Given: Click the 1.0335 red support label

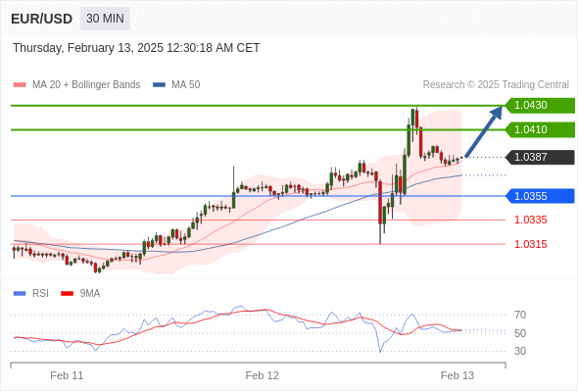Looking at the screenshot, I should (x=531, y=220).
